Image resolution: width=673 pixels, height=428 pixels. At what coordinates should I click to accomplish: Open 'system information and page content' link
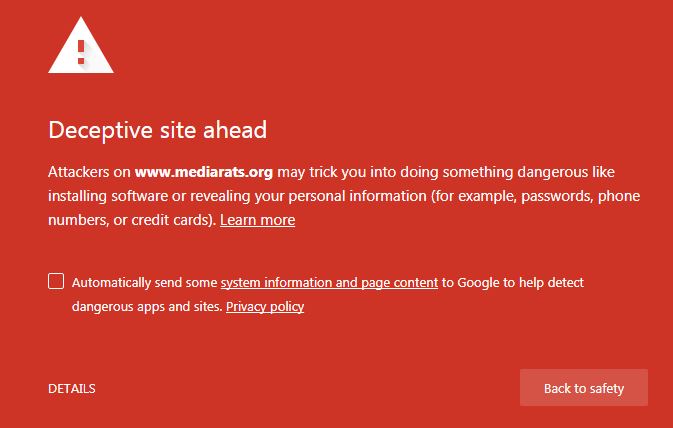[329, 283]
